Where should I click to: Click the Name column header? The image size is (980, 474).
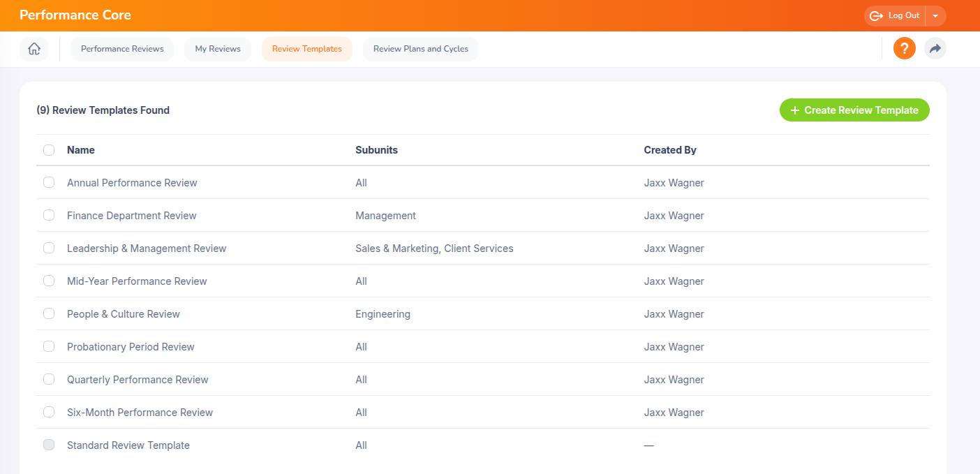coord(81,150)
